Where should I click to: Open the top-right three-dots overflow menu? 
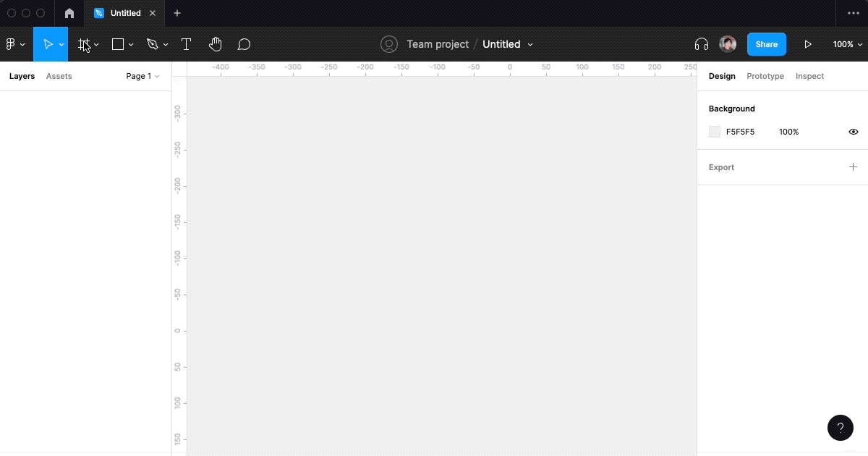[x=854, y=13]
